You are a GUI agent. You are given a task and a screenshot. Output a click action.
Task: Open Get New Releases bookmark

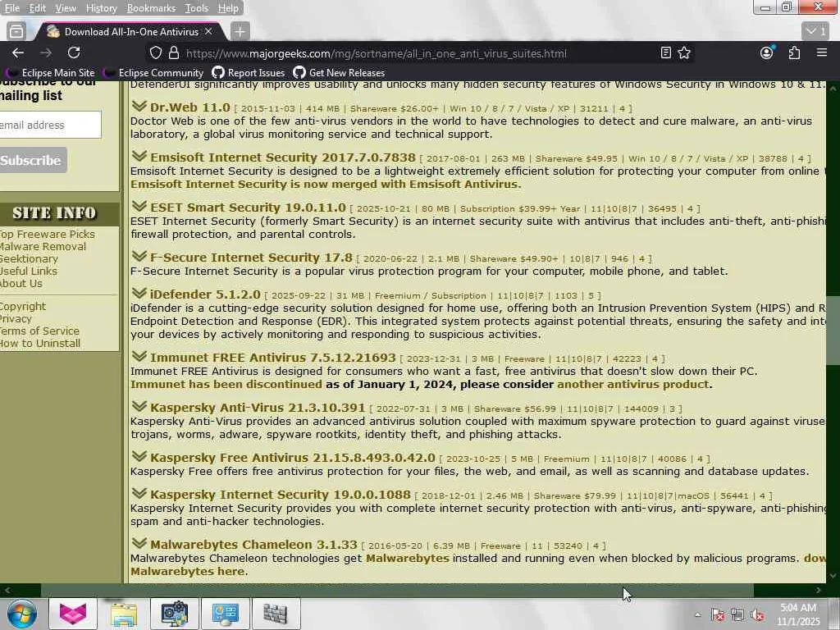pyautogui.click(x=339, y=73)
